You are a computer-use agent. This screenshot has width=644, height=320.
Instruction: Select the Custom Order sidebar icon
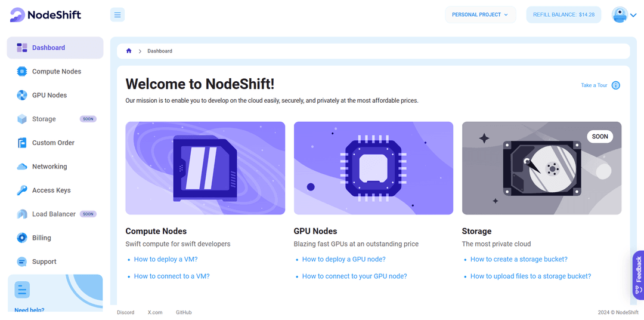22,143
